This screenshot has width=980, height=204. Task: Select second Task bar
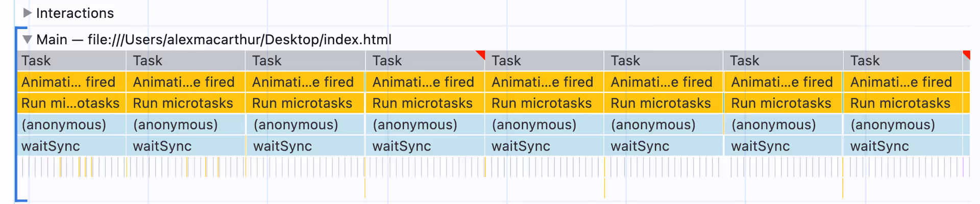point(186,61)
